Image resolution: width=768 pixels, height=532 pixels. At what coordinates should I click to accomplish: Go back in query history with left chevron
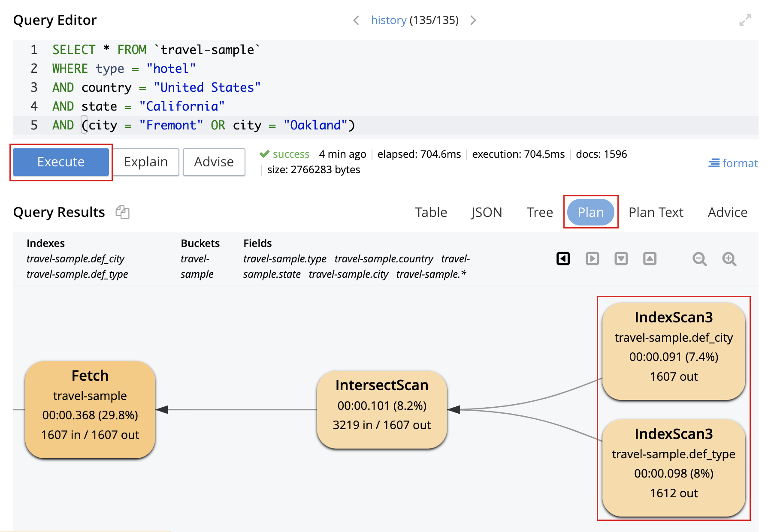tap(356, 20)
